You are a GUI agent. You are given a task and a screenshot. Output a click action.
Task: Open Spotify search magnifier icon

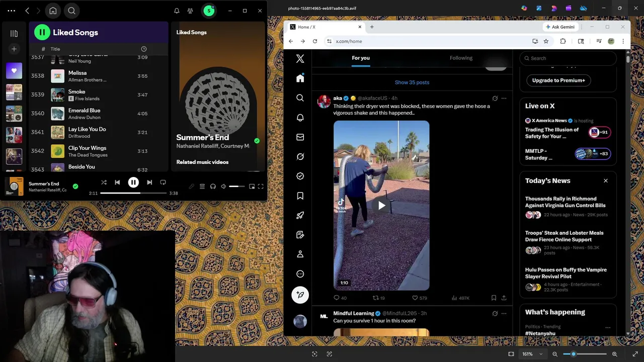tap(71, 11)
